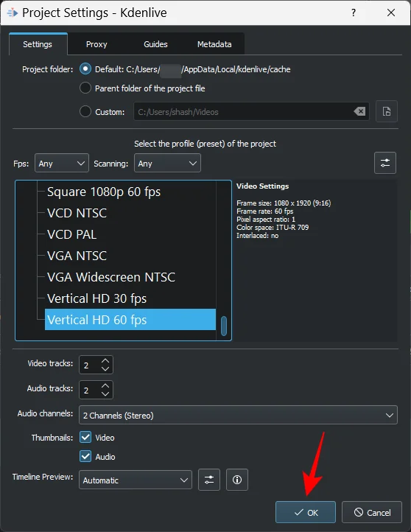Toggle the Audio thumbnails checkbox
The width and height of the screenshot is (411, 532).
point(85,456)
